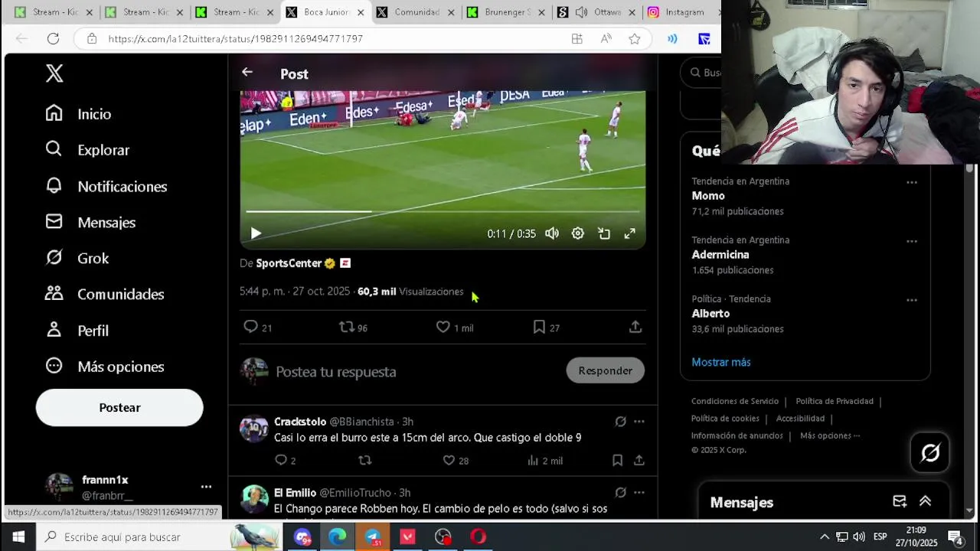Expand footer Más opciones link

pos(830,435)
